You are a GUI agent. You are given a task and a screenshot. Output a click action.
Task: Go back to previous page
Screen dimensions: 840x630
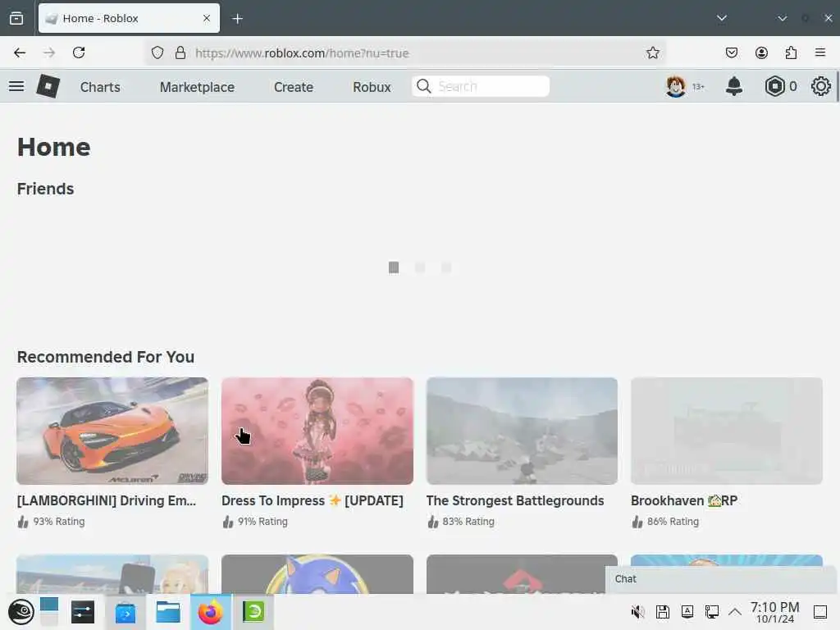(20, 52)
